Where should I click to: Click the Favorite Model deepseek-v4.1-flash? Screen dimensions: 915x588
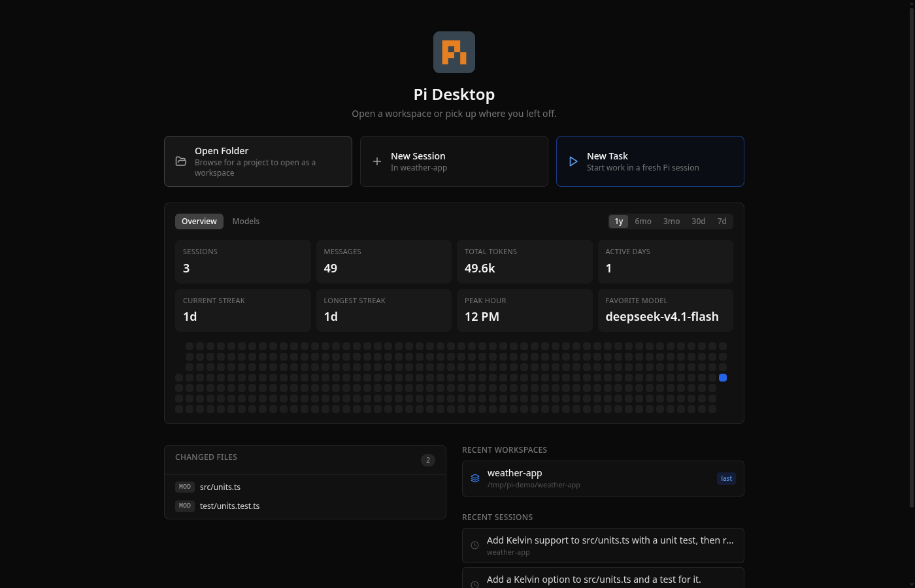tap(662, 317)
